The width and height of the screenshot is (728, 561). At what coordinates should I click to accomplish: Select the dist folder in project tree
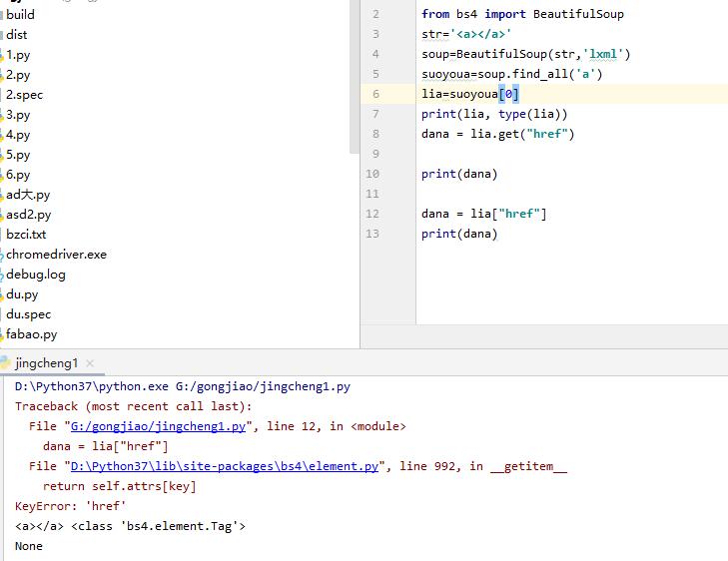(x=17, y=34)
